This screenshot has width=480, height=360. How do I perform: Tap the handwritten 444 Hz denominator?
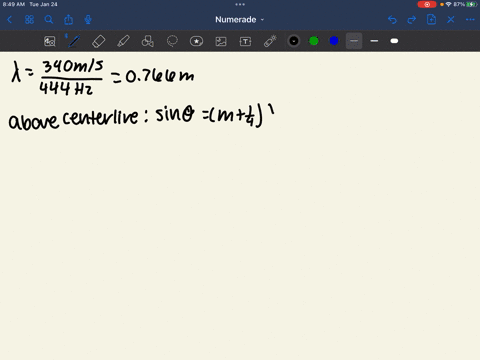pyautogui.click(x=66, y=88)
